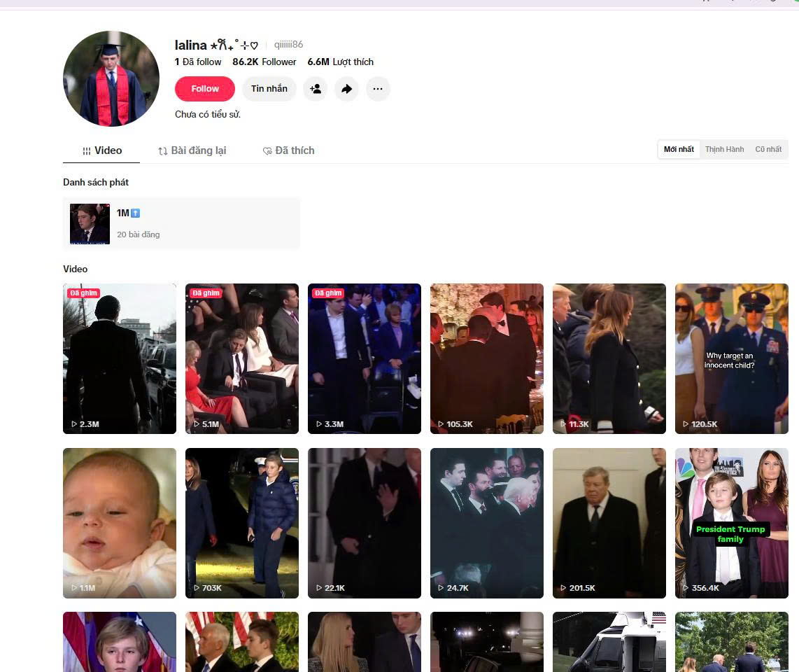Sort videos by Cũ nhất
The height and width of the screenshot is (672, 799).
[768, 149]
